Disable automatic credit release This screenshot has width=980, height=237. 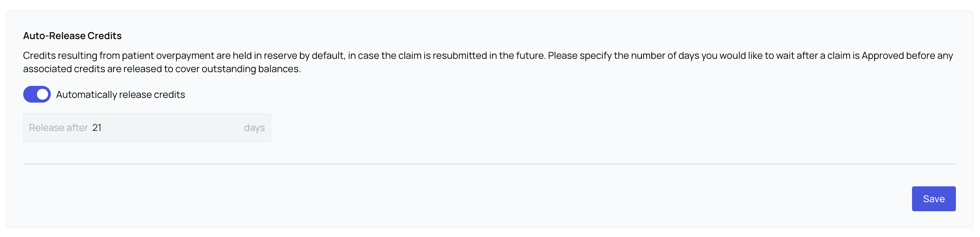[37, 94]
